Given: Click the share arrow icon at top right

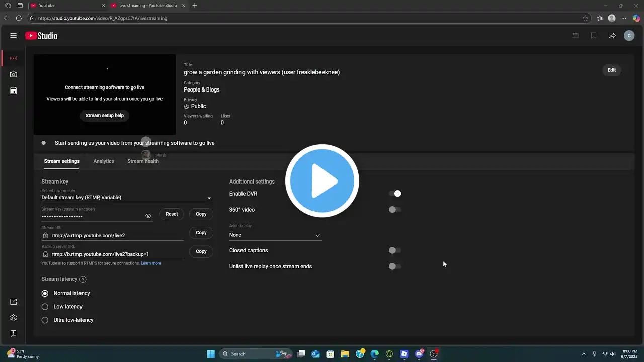Looking at the screenshot, I should [x=612, y=36].
